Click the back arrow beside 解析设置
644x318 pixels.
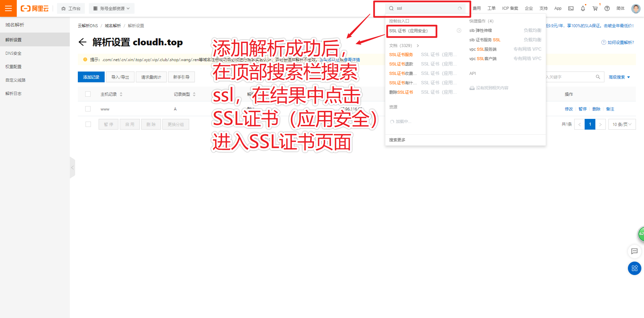pos(82,42)
